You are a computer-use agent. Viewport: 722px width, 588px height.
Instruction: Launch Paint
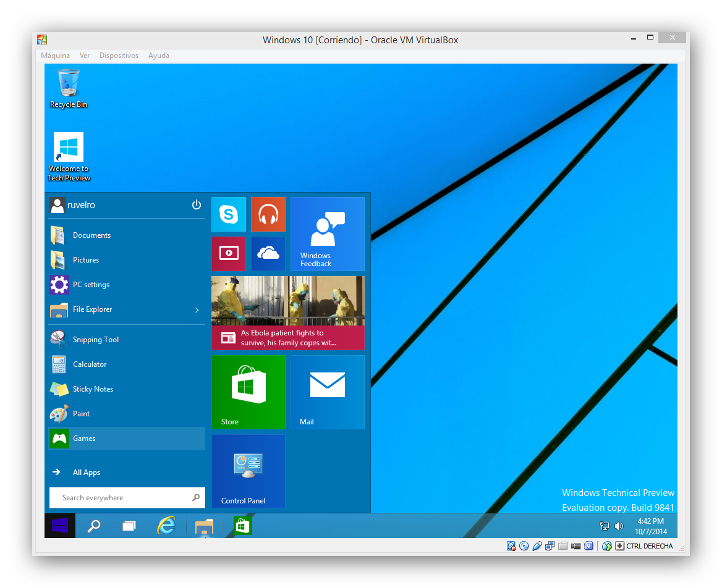[x=127, y=414]
